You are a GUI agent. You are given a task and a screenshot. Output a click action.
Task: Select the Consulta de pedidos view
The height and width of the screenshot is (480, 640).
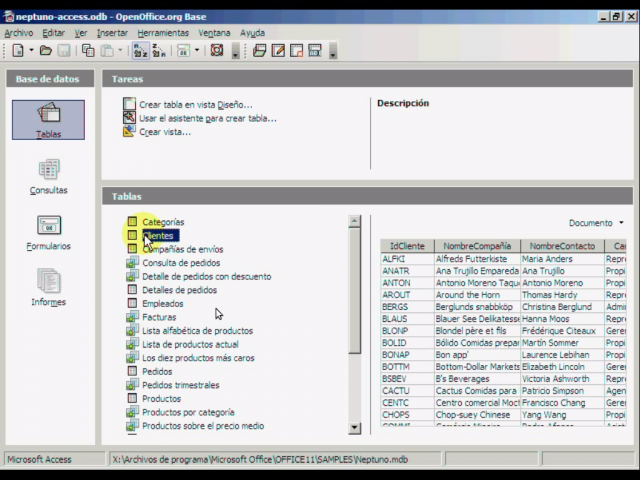coord(181,263)
